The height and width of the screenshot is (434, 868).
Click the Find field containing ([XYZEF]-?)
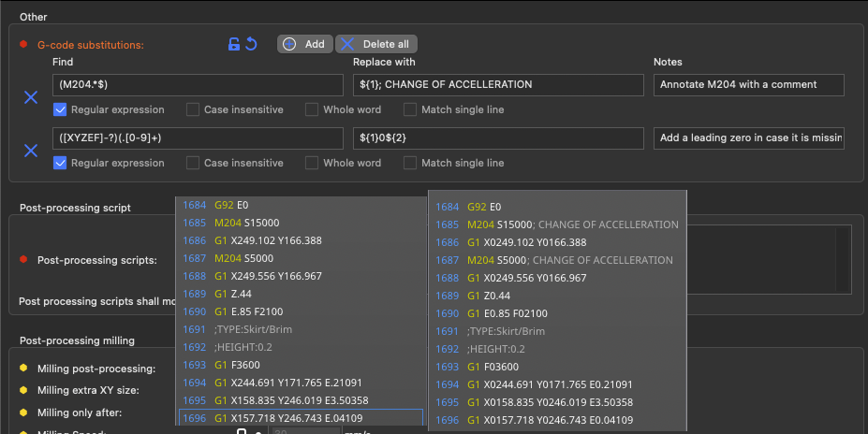199,138
